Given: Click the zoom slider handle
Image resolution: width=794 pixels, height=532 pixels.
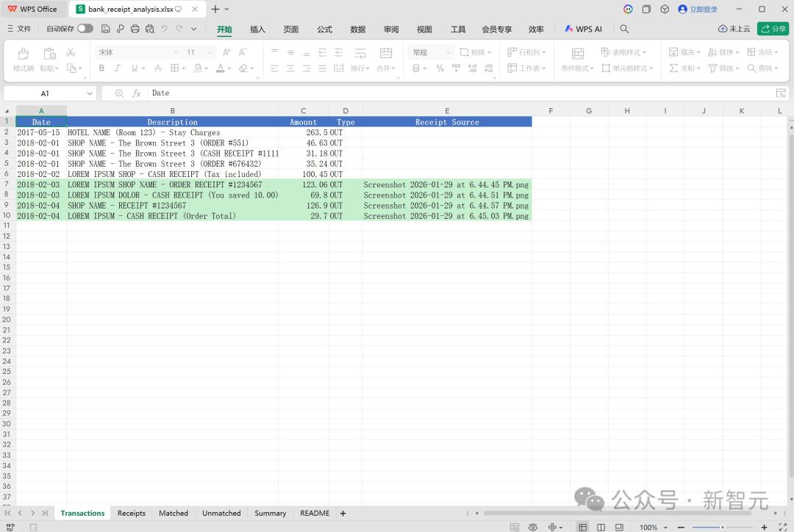Looking at the screenshot, I should 722,527.
